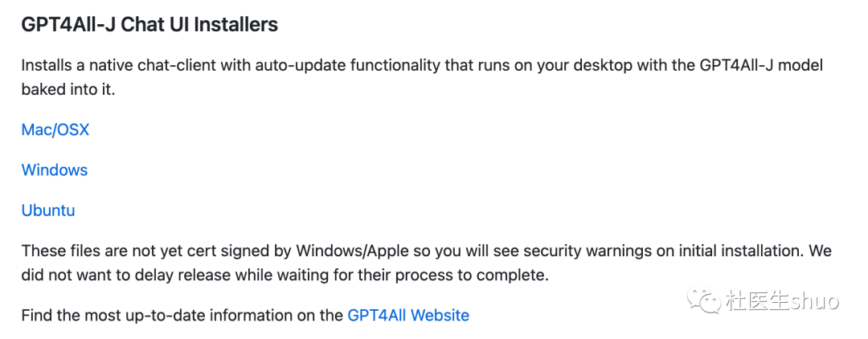Open the Windows installer link
Screen dimensions: 868x339
(55, 169)
